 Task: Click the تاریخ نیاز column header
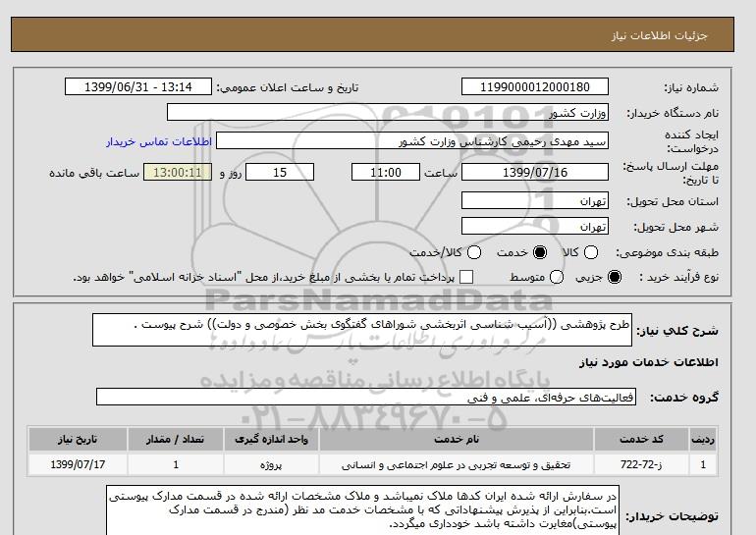pos(78,440)
